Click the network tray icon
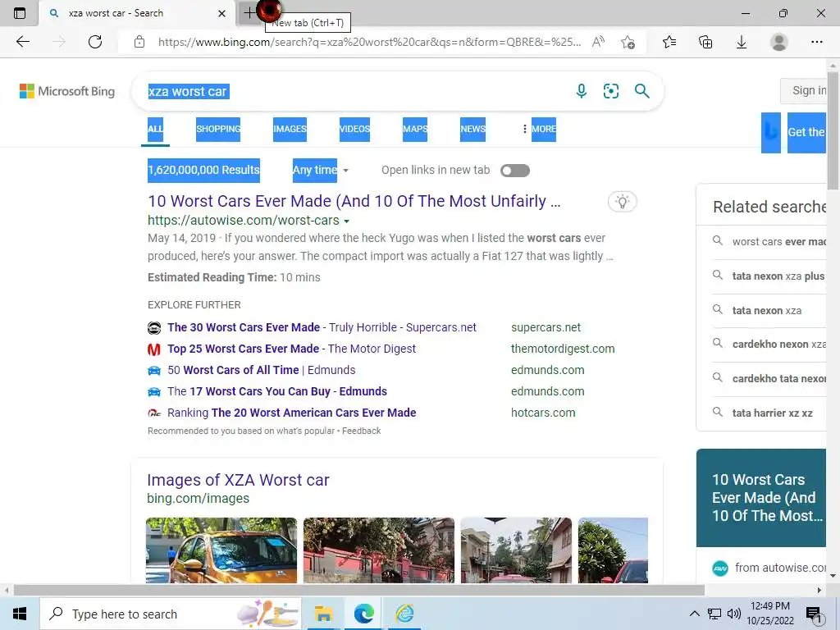 714,614
